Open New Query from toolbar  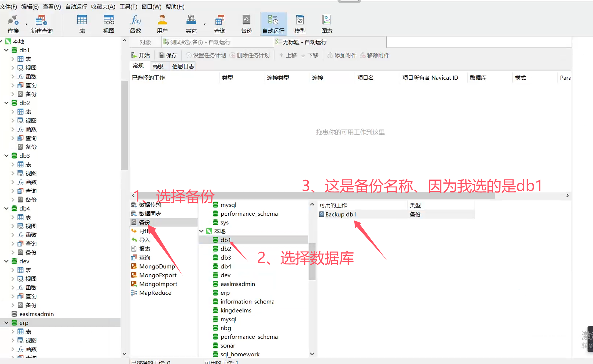(41, 24)
